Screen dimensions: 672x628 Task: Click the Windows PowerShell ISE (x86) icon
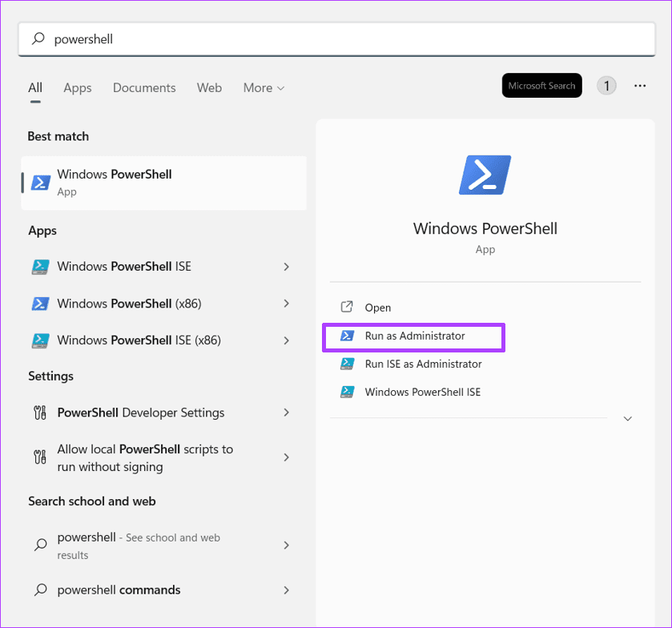40,340
